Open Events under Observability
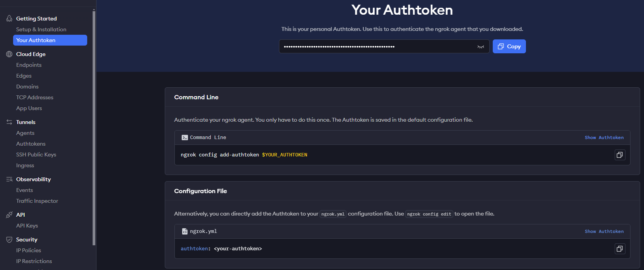This screenshot has height=270, width=644. [x=25, y=190]
